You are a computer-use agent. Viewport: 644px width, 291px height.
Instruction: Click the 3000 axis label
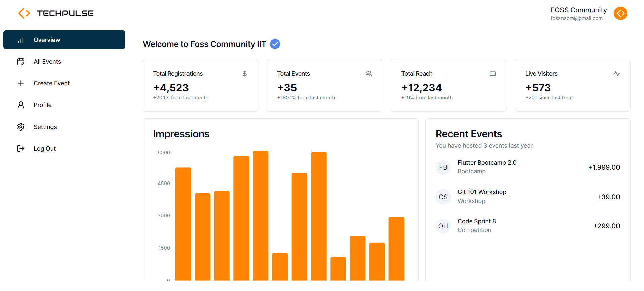[x=164, y=216]
